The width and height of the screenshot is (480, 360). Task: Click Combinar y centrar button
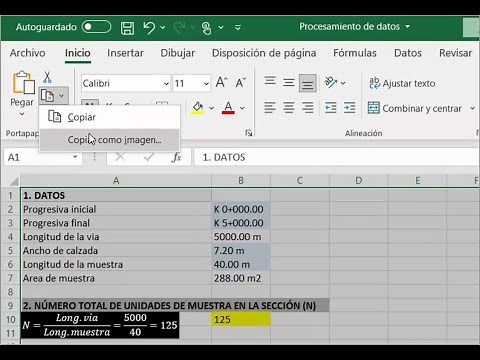[x=415, y=108]
